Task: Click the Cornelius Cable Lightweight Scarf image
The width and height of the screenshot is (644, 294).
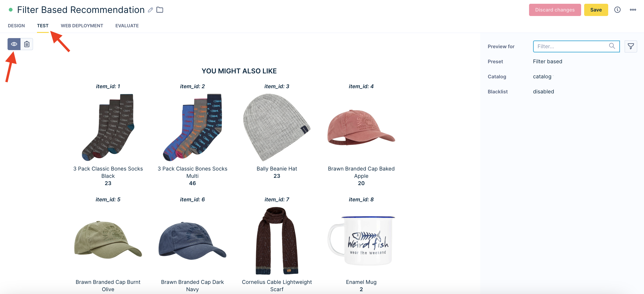Action: (277, 241)
